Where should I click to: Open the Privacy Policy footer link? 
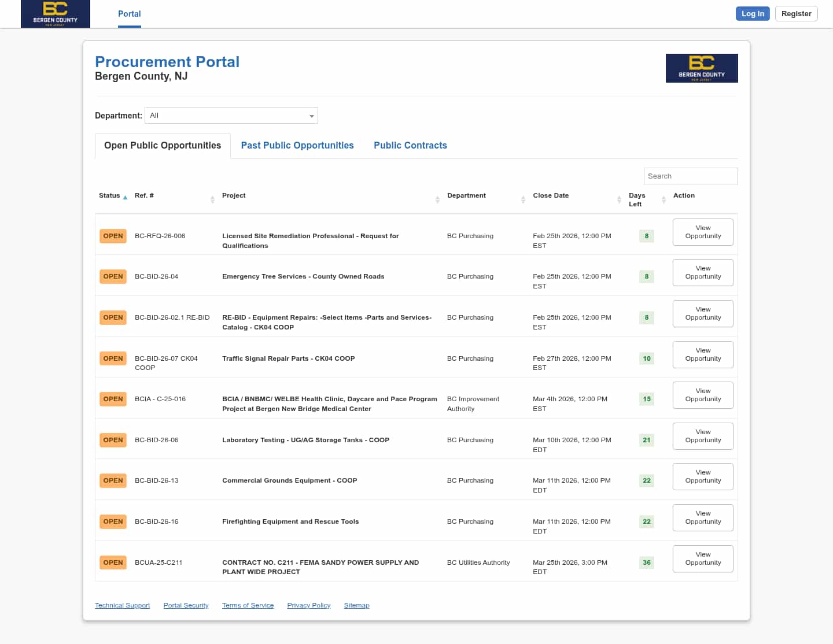click(309, 605)
